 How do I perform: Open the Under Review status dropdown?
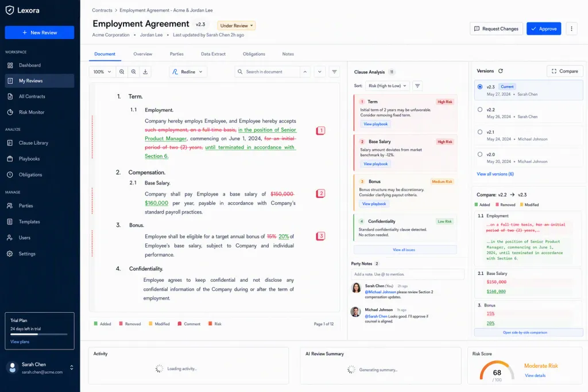pyautogui.click(x=236, y=25)
